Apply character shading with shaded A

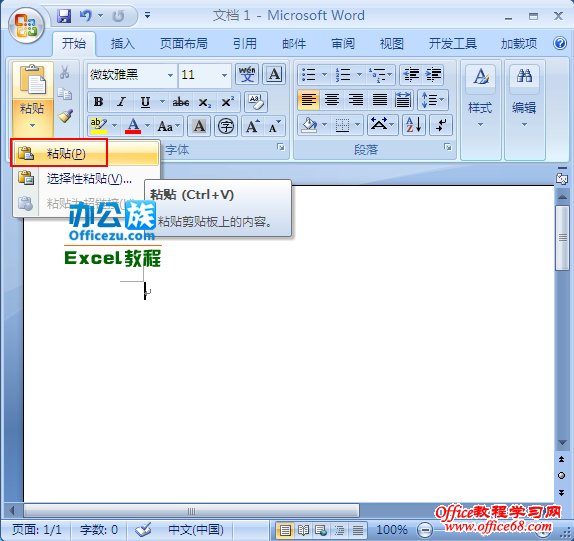[x=199, y=127]
